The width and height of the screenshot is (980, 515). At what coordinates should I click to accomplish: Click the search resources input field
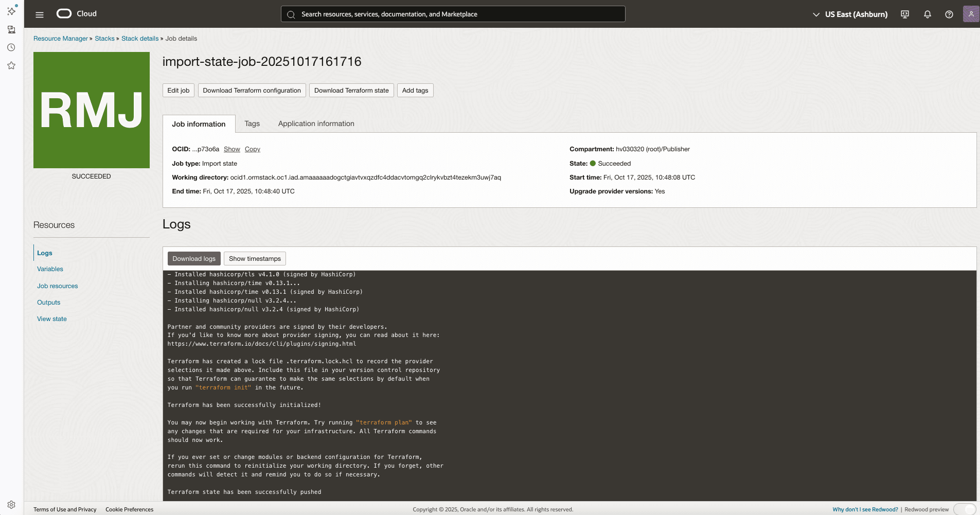tap(453, 14)
